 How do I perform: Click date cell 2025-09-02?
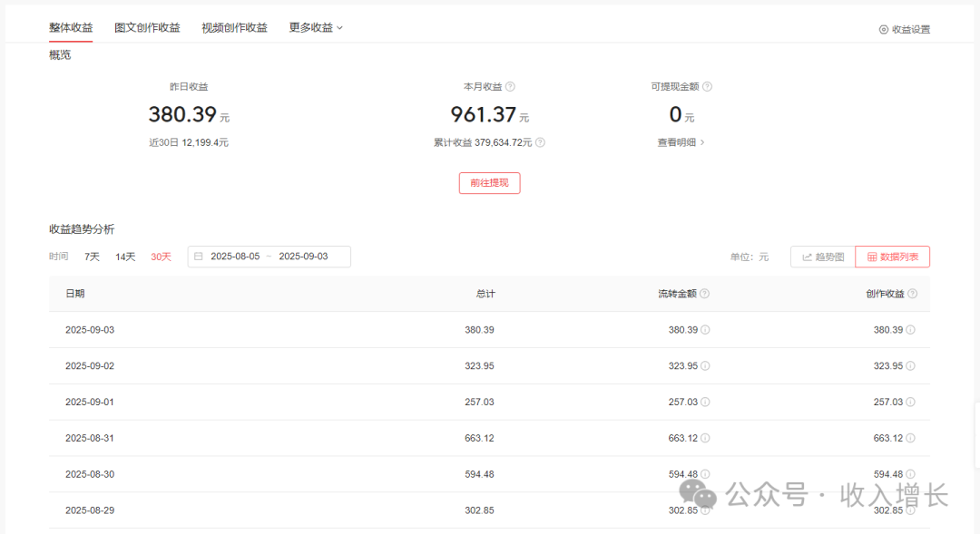[90, 366]
